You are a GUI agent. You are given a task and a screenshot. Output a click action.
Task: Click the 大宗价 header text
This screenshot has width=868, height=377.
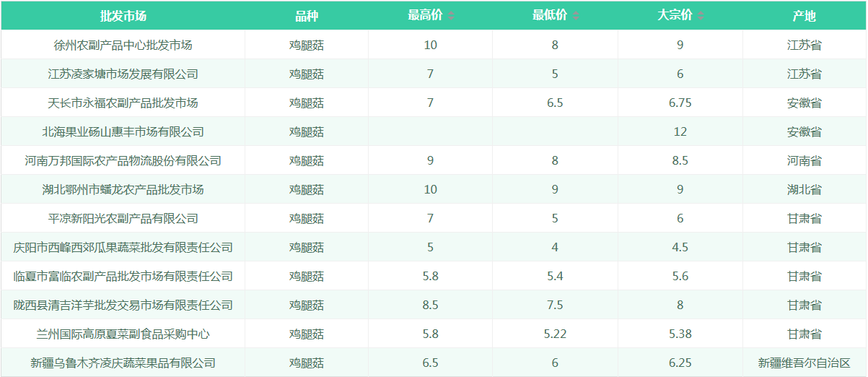[x=675, y=16]
